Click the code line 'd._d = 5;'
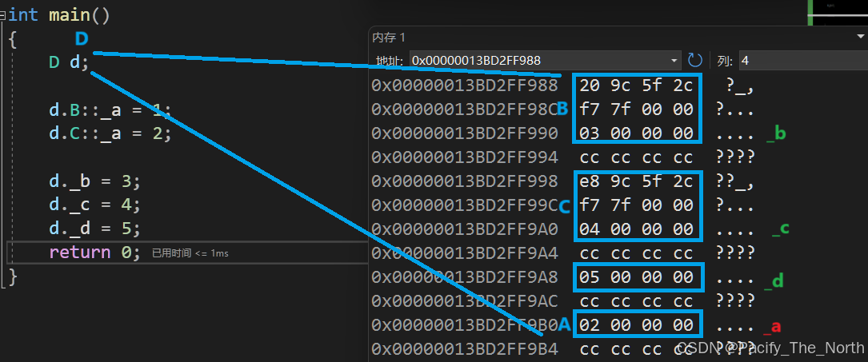The width and height of the screenshot is (868, 362). (94, 229)
